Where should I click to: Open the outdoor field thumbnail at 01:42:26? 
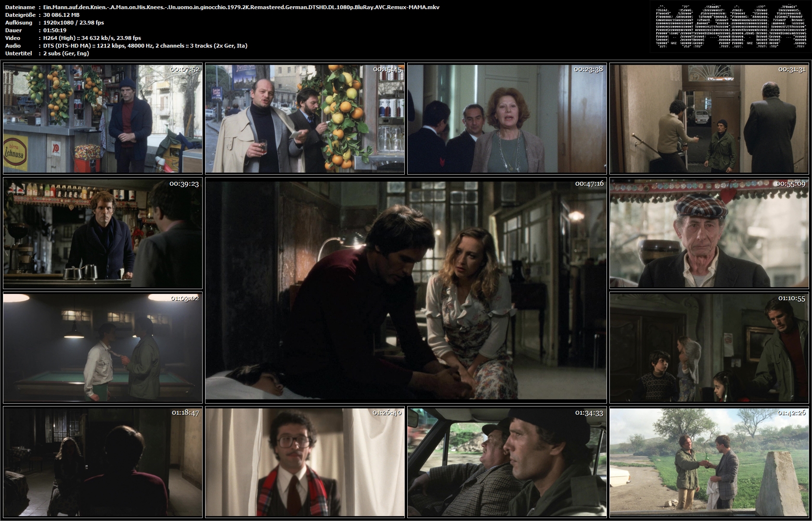709,462
